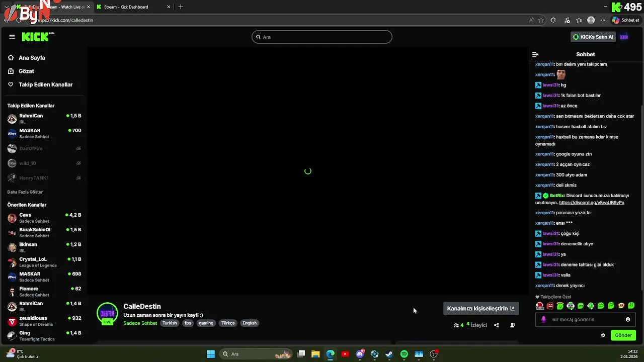644x362 pixels.
Task: Open recommended channel zeusidiouss
Action: click(x=44, y=321)
